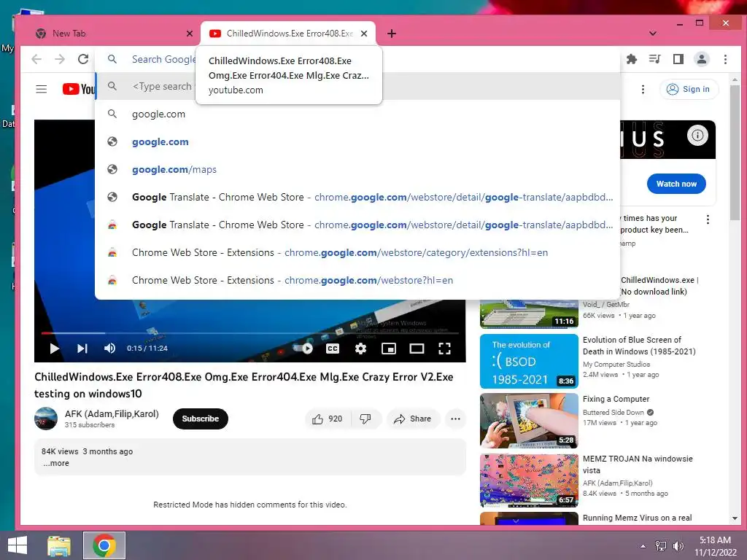Switch to theater mode view
Image resolution: width=747 pixels, height=560 pixels.
(417, 349)
